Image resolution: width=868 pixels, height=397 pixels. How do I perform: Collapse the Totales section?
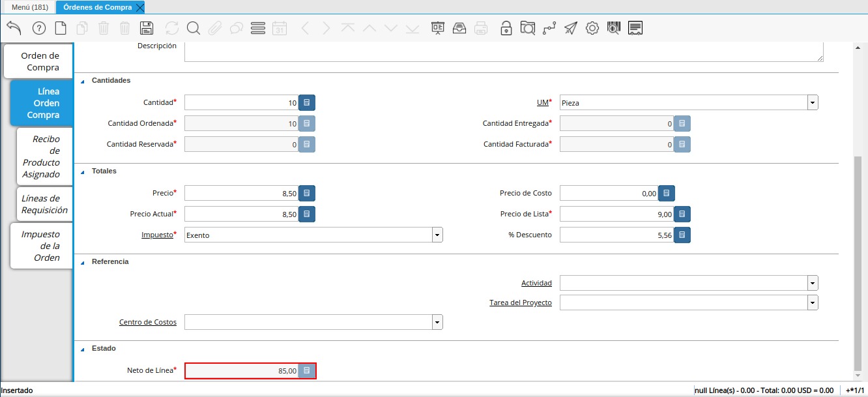[x=83, y=171]
